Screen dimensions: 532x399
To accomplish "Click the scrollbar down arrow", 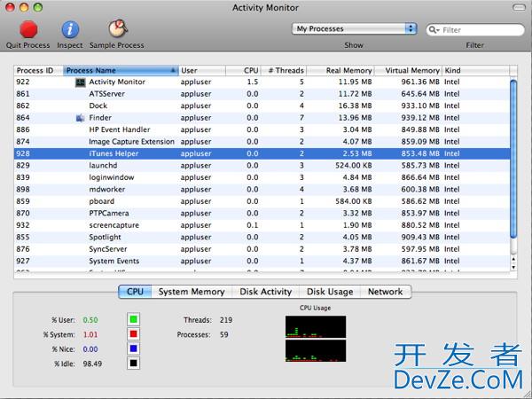I will tap(513, 268).
